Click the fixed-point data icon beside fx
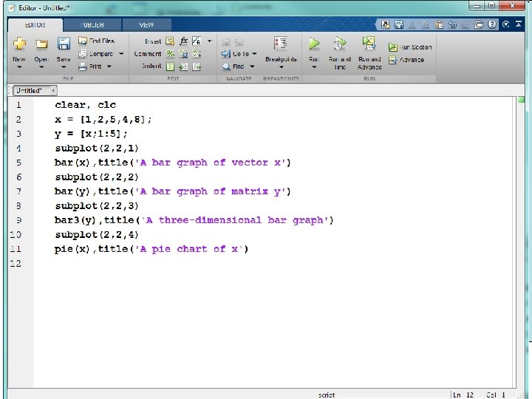 click(x=197, y=41)
